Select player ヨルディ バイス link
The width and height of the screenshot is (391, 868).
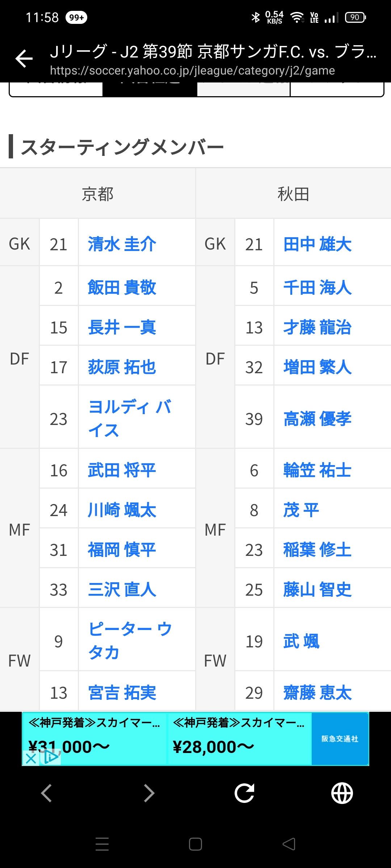point(130,418)
